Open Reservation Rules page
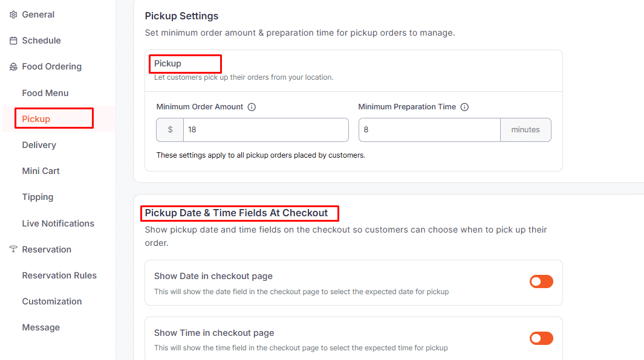644x360 pixels. pos(59,275)
